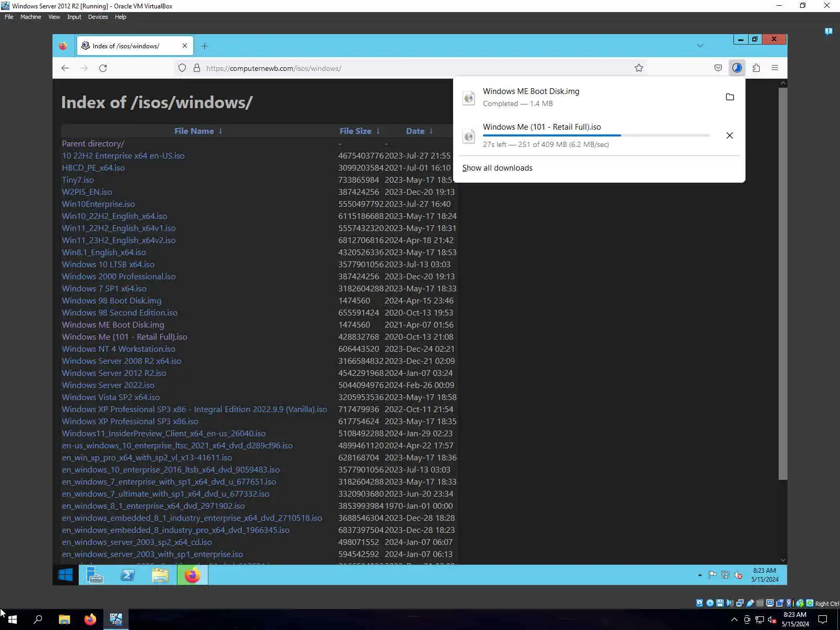Open the host taskbar clock and date
The height and width of the screenshot is (630, 840).
click(x=795, y=619)
